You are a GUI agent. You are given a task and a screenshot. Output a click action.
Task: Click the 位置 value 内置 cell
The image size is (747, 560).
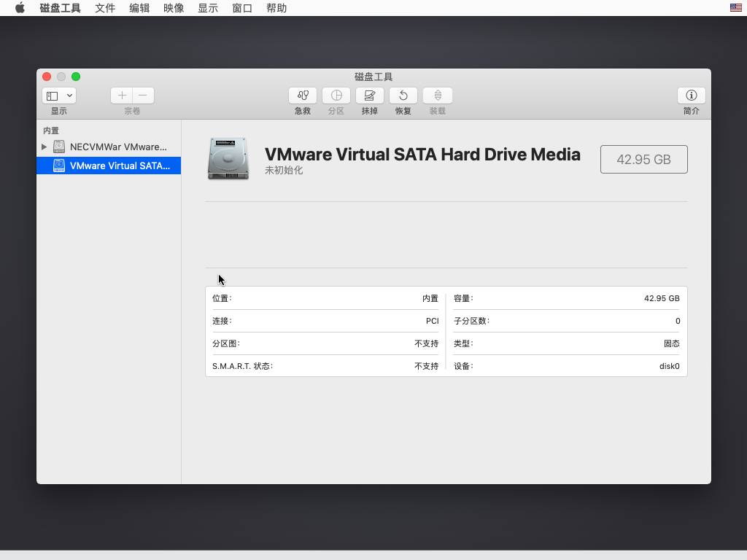point(430,298)
